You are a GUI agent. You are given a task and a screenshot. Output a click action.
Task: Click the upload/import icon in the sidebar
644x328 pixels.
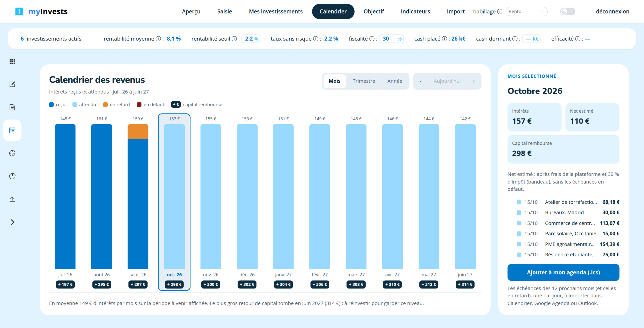[x=12, y=199]
